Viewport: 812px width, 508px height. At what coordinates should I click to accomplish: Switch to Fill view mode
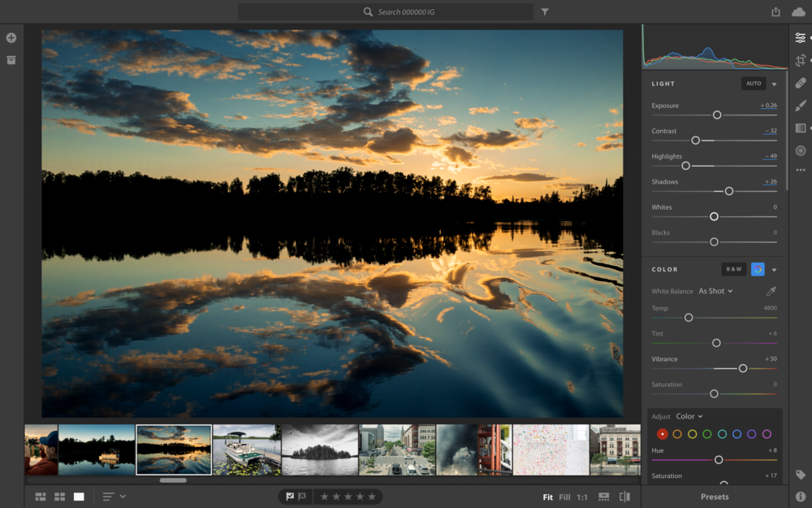tap(564, 496)
